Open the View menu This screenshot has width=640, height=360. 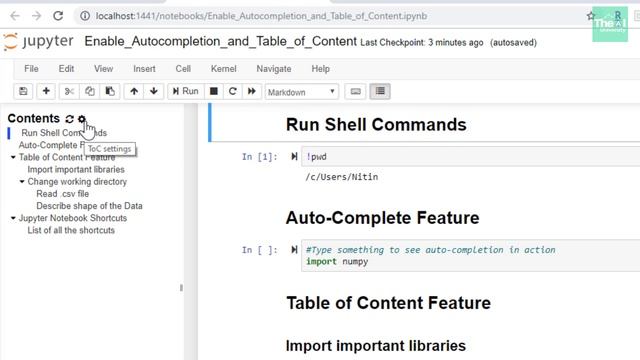(x=103, y=69)
